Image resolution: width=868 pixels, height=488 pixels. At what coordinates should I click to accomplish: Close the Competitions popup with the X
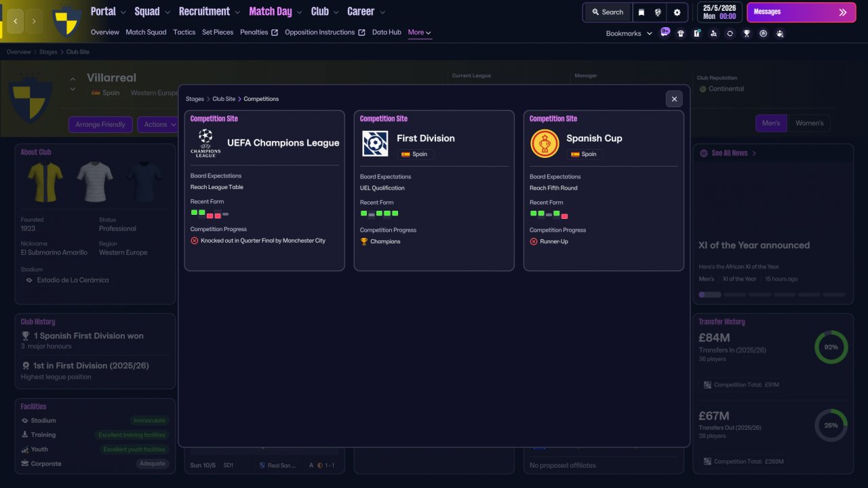674,99
